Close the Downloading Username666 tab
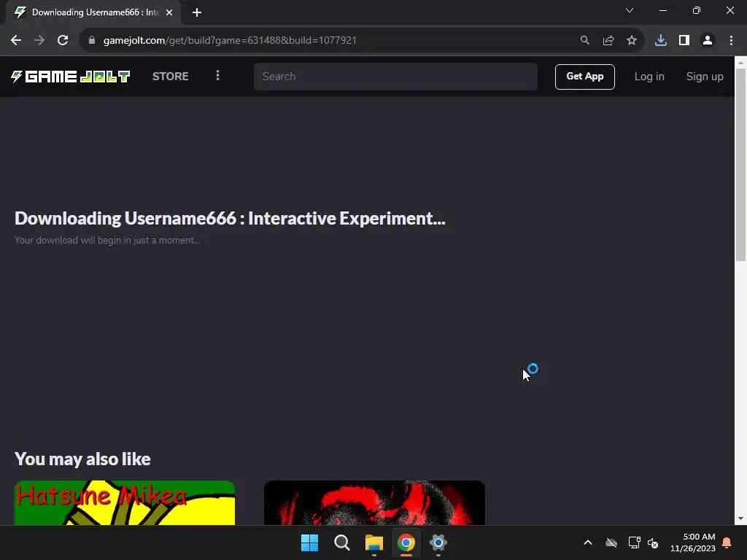Viewport: 747px width, 560px height. click(169, 12)
